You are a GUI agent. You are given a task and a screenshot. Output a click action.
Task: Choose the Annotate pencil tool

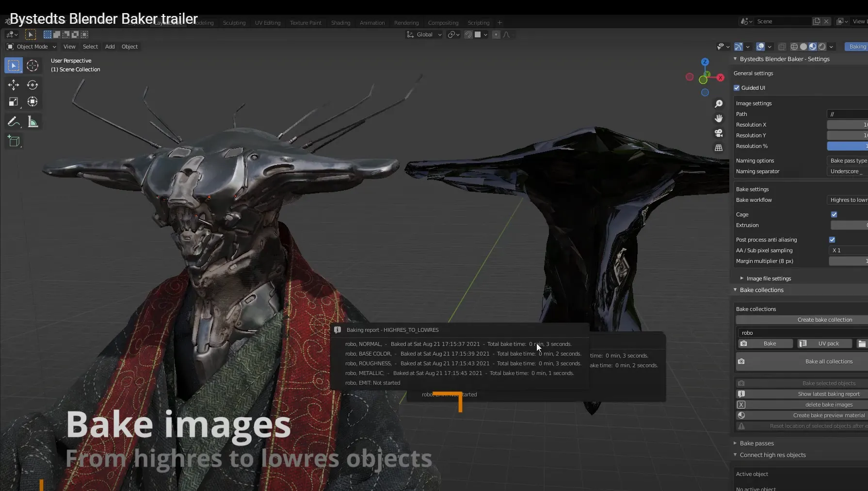tap(13, 122)
